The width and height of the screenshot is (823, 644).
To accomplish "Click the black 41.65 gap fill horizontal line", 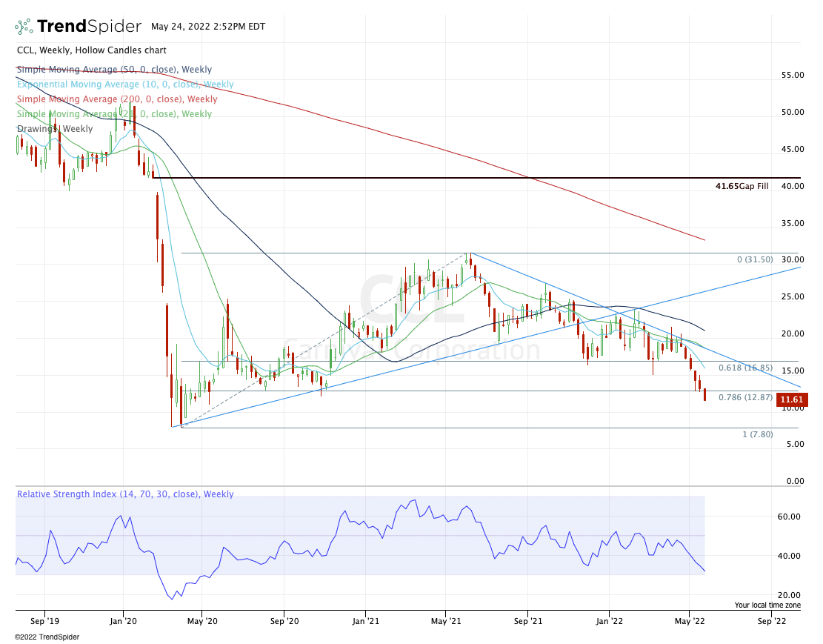I will click(476, 178).
